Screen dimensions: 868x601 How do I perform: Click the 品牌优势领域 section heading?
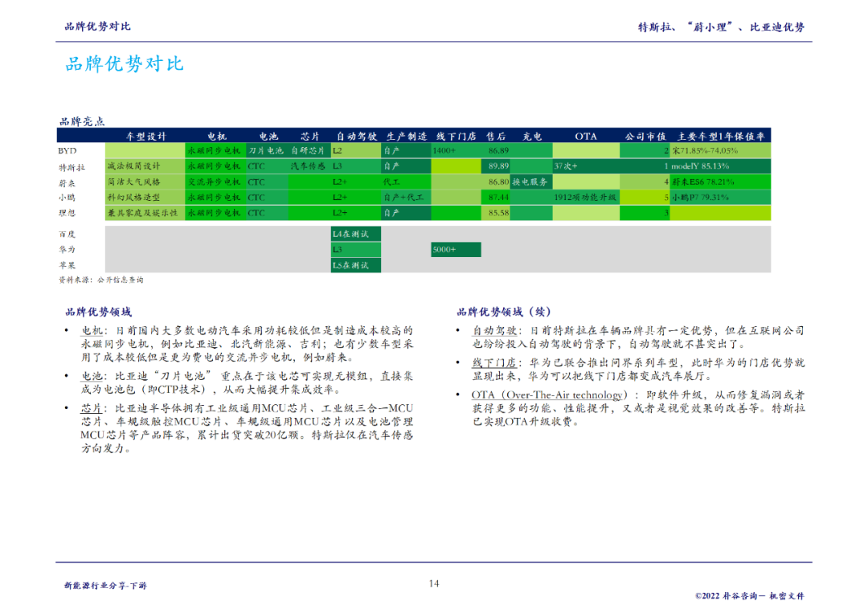click(99, 312)
